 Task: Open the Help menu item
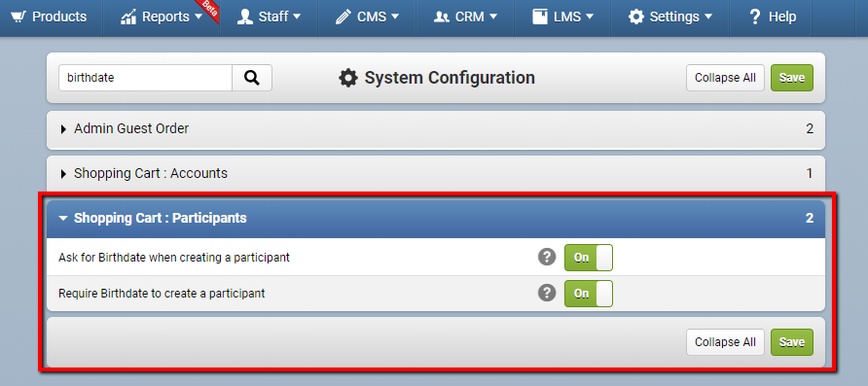pos(772,18)
